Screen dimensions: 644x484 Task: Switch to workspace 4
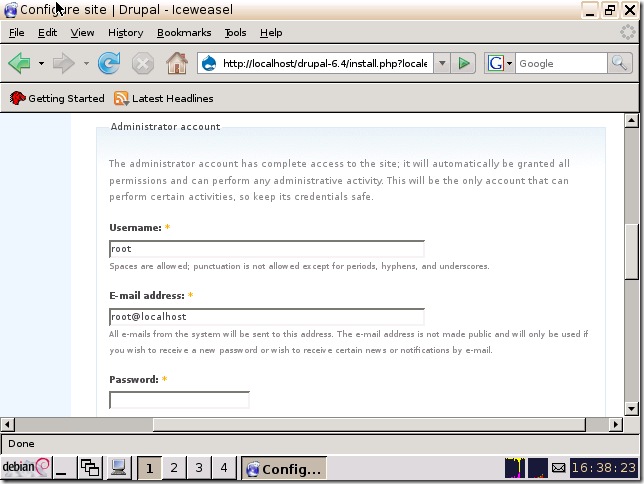[x=223, y=468]
